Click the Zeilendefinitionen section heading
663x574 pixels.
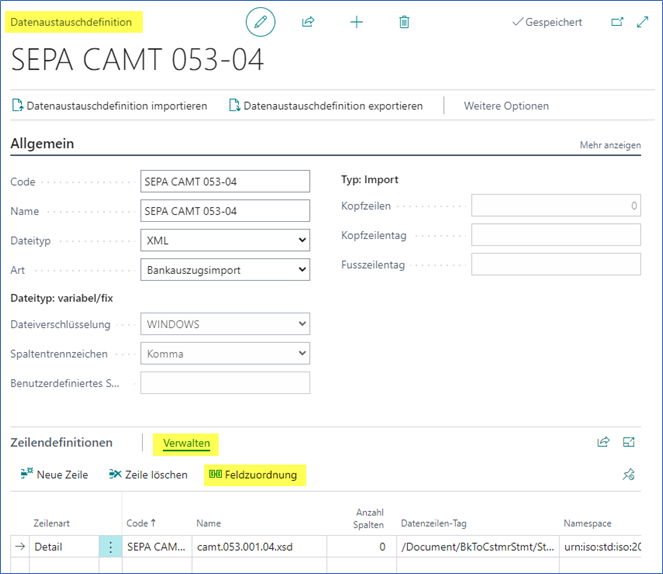[x=61, y=443]
